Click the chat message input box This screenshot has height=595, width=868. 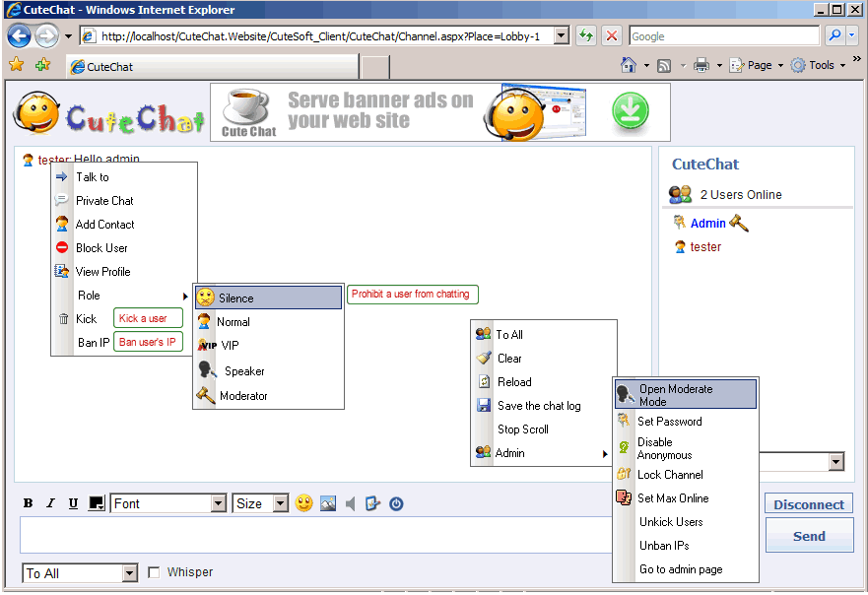[315, 535]
